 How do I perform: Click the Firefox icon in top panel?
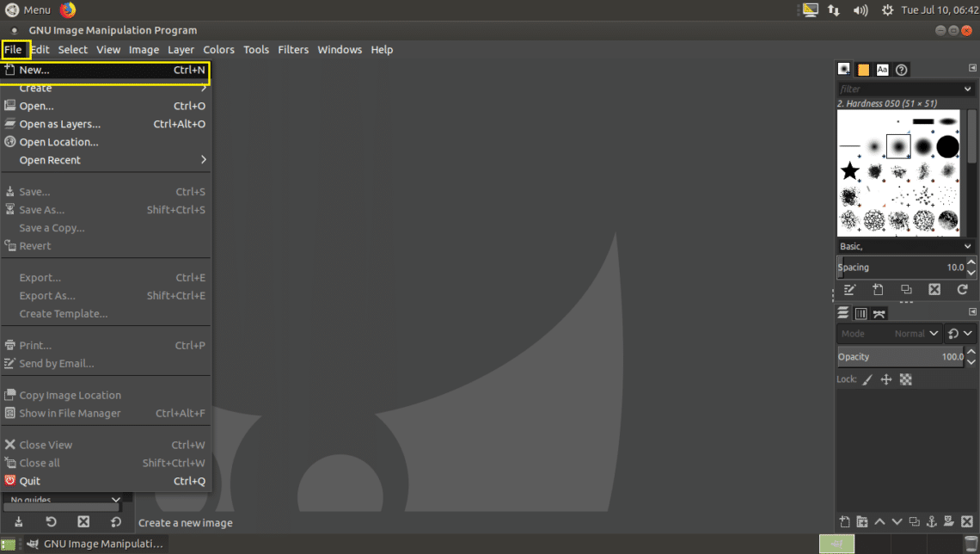click(68, 10)
